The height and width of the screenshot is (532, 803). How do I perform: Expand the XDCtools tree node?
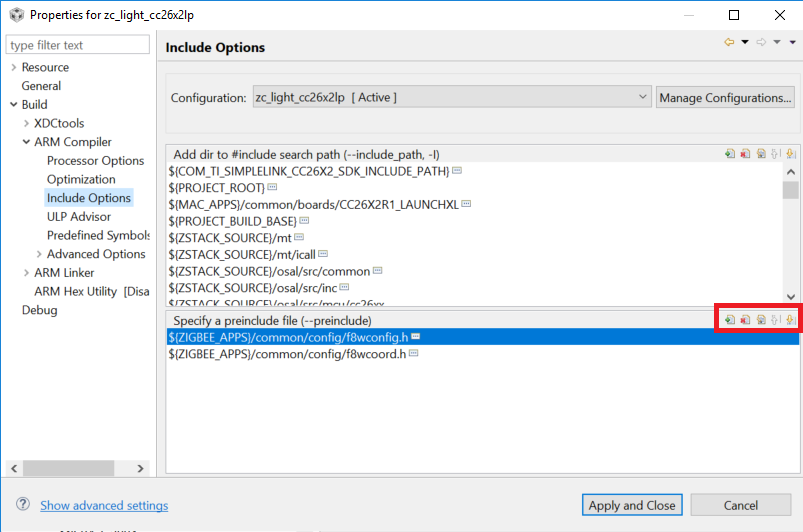point(27,123)
